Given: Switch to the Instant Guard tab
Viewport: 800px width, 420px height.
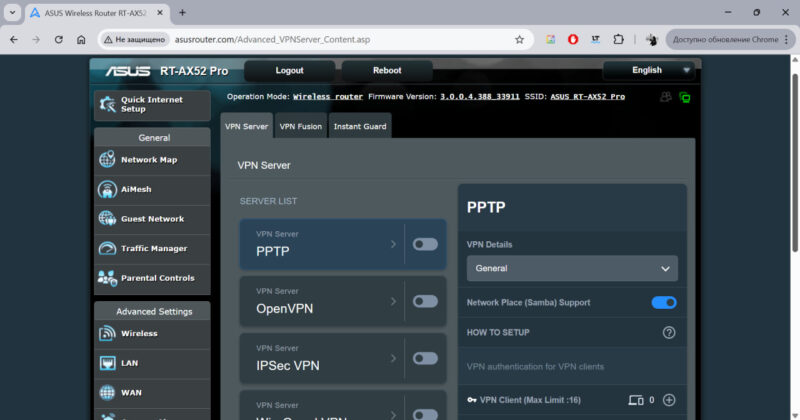Looking at the screenshot, I should [360, 126].
